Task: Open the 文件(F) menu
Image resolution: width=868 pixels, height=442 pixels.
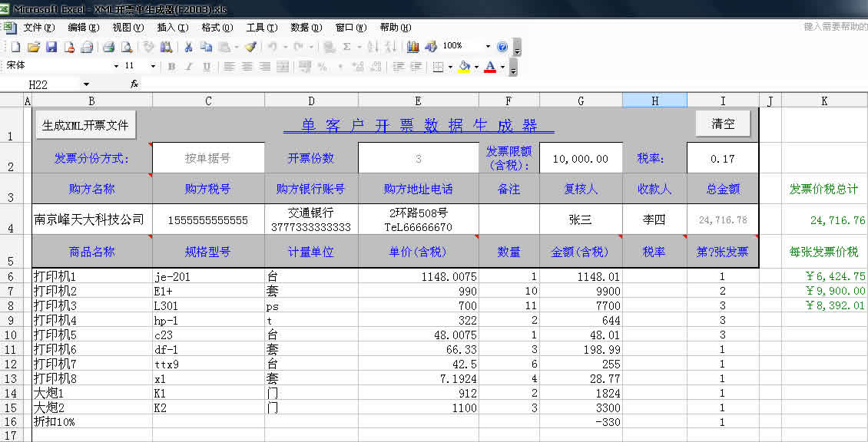Action: [x=38, y=27]
